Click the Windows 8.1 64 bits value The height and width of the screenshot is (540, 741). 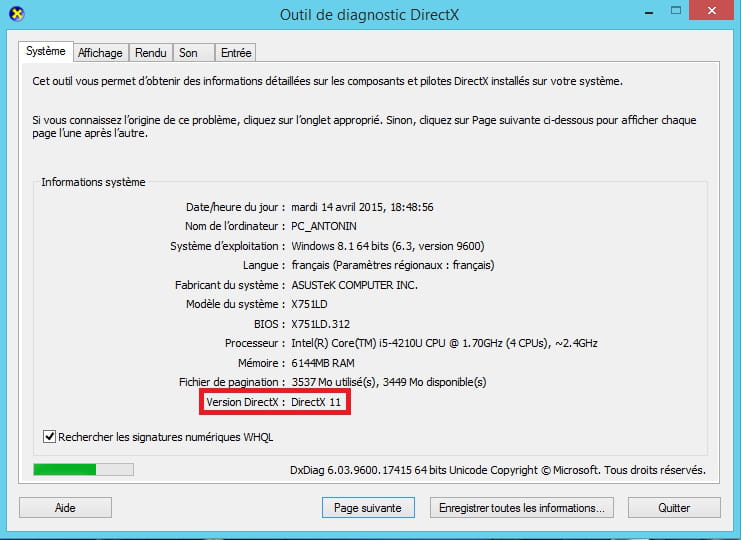[388, 246]
